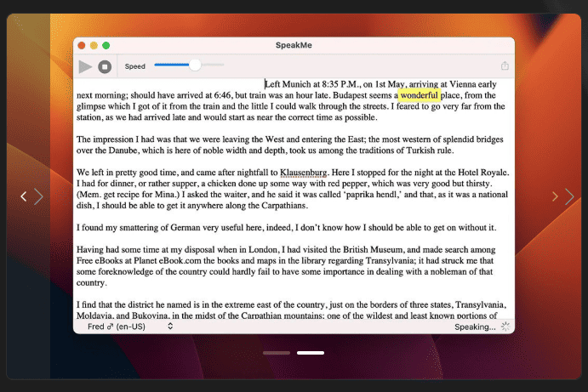The width and height of the screenshot is (588, 392).
Task: Open the Fred (en-US) voice dropdown
Action: (130, 327)
